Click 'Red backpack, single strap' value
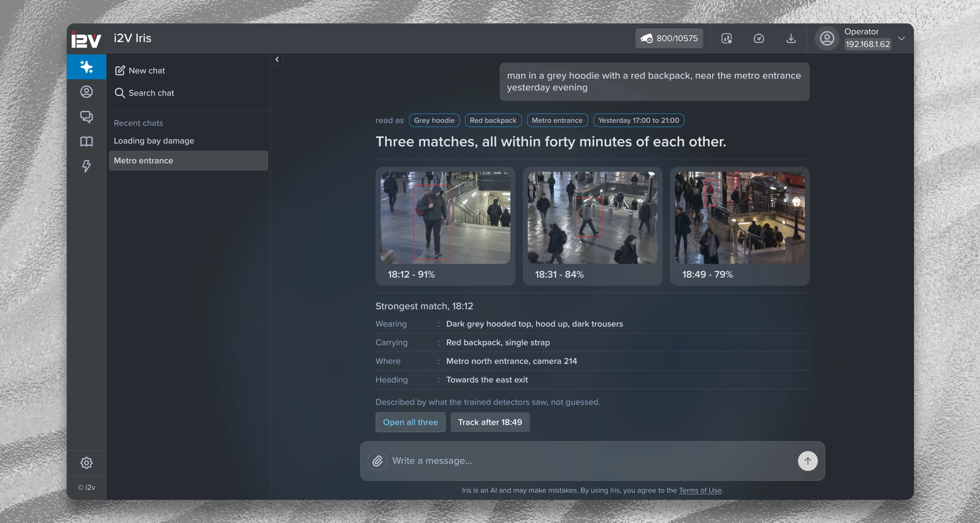Screen dimensions: 980x523 point(498,343)
